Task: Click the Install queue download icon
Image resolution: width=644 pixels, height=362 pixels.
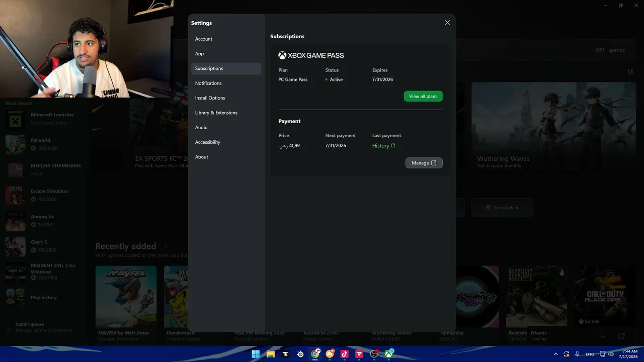Action: click(9, 327)
